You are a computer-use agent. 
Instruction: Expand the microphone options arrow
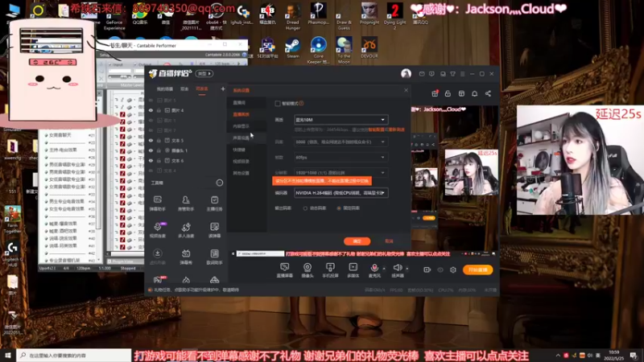[384, 269]
